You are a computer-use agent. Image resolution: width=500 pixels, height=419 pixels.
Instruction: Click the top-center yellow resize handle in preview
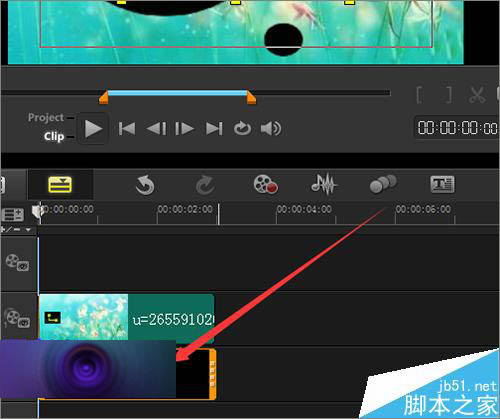pos(236,2)
